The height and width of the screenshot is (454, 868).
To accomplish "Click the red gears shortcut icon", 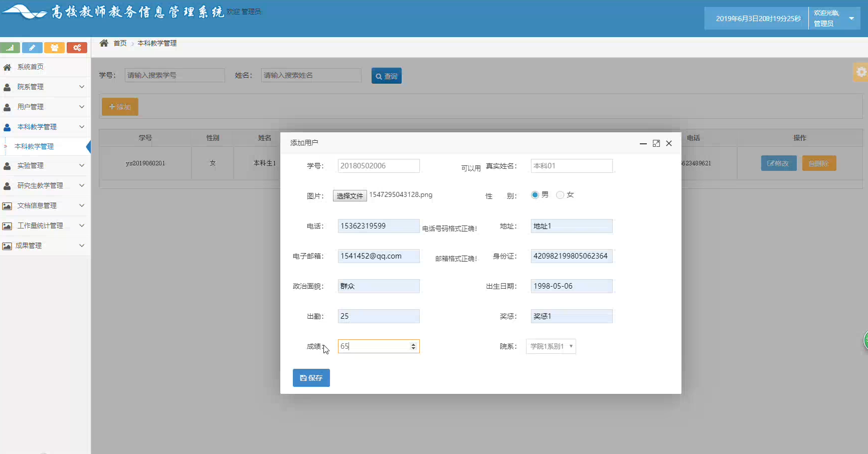I will (77, 48).
